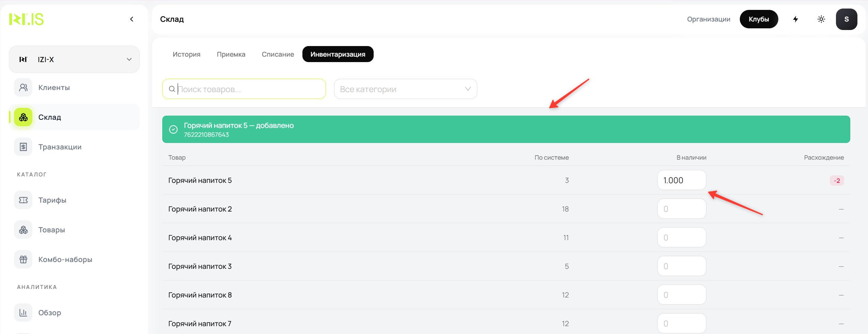Screen dimensions: 868x334
Task: Click in-stock field for Горячий напиток 2
Action: (682, 209)
